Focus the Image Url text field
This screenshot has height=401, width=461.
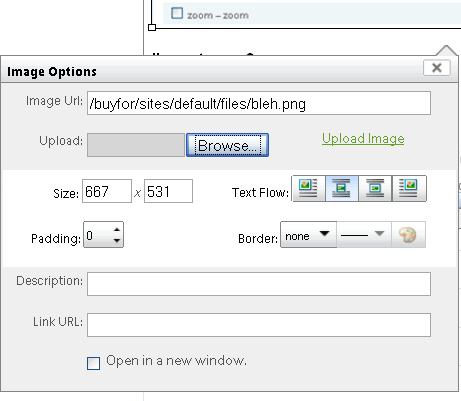point(259,103)
